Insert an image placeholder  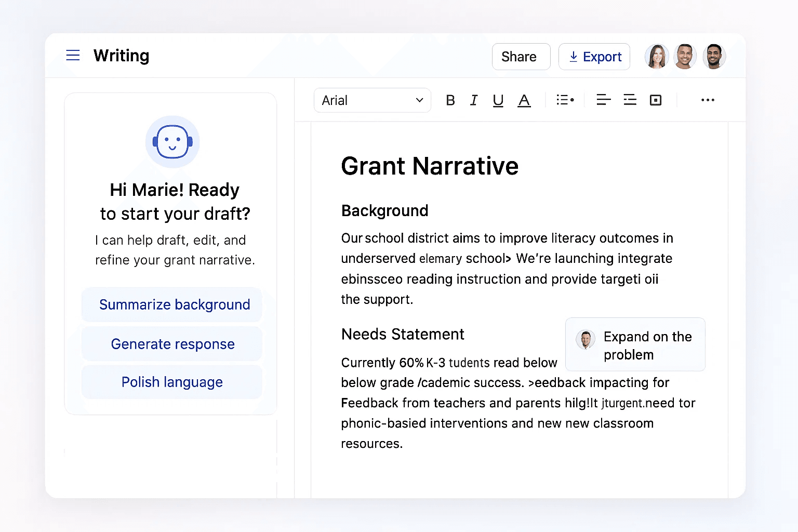(655, 100)
